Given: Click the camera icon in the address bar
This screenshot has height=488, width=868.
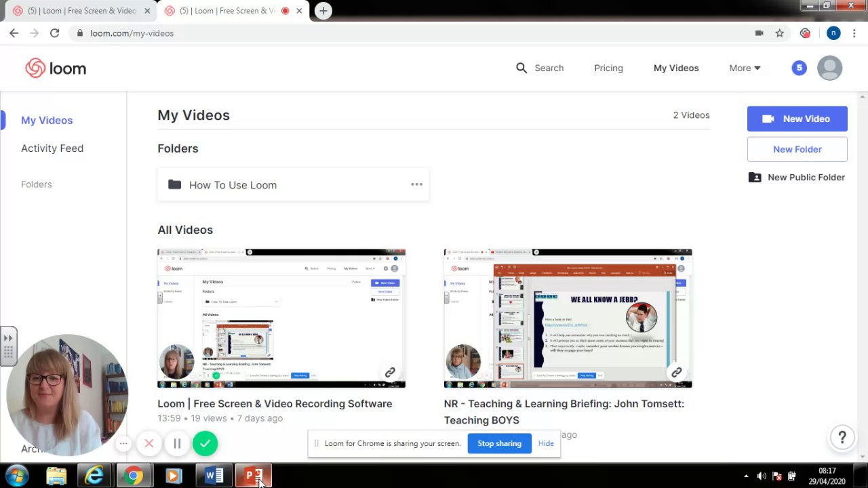Looking at the screenshot, I should [759, 33].
